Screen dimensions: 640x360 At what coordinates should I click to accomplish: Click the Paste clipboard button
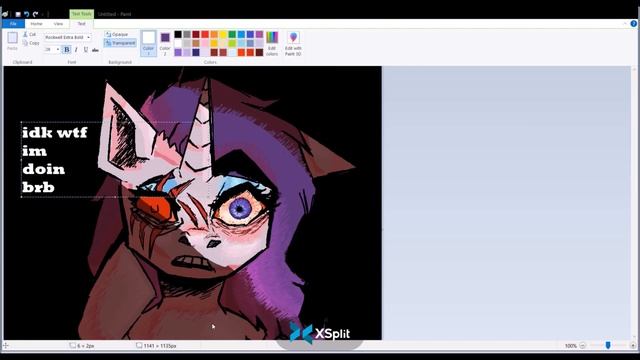(12, 41)
